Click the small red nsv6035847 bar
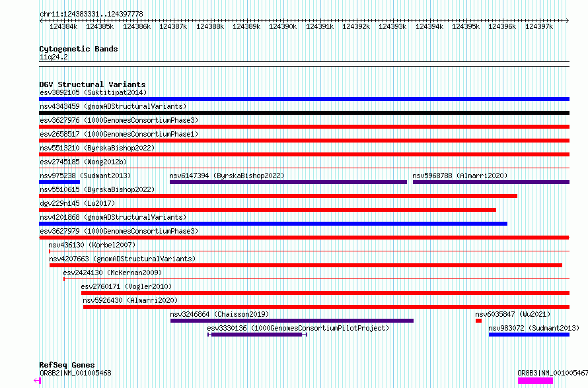 [478, 321]
